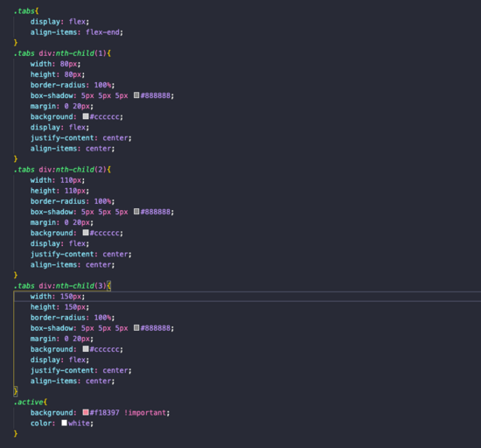Open the #cccccc swatch in nth-child(3) rule
The height and width of the screenshot is (448, 481).
point(86,349)
